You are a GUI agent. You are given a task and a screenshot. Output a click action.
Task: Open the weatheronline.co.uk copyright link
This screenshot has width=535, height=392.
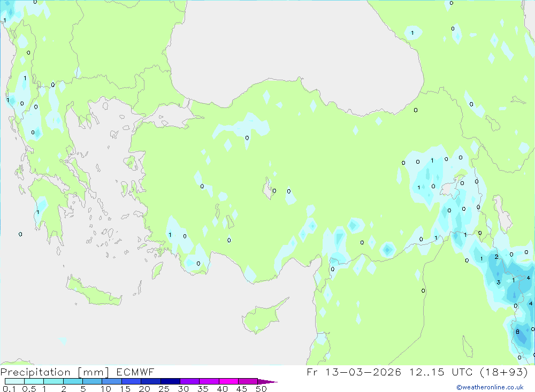pos(490,387)
